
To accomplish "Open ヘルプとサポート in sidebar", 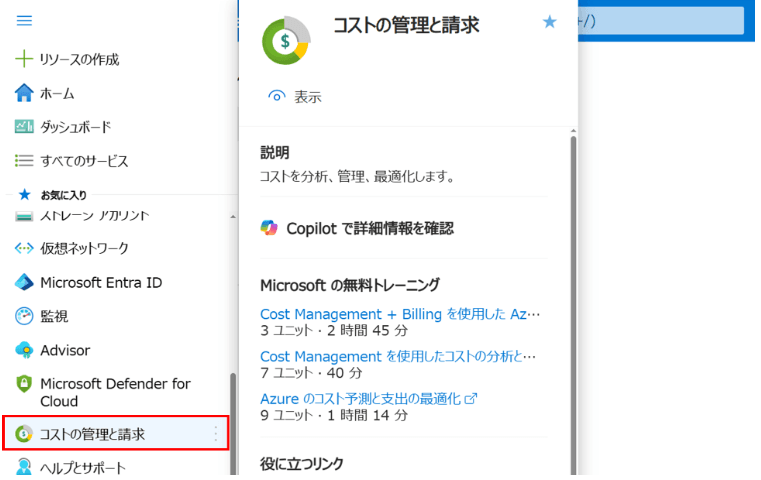I will click(x=83, y=467).
